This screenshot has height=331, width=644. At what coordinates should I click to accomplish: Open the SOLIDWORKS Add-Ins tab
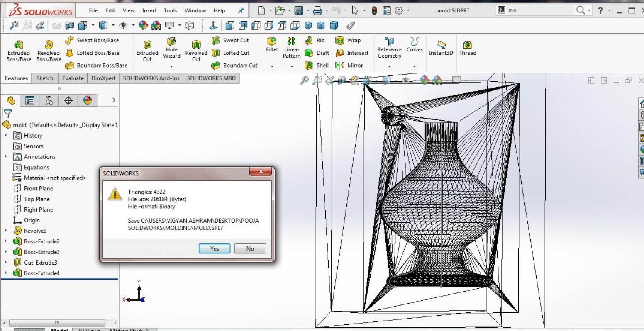[151, 78]
